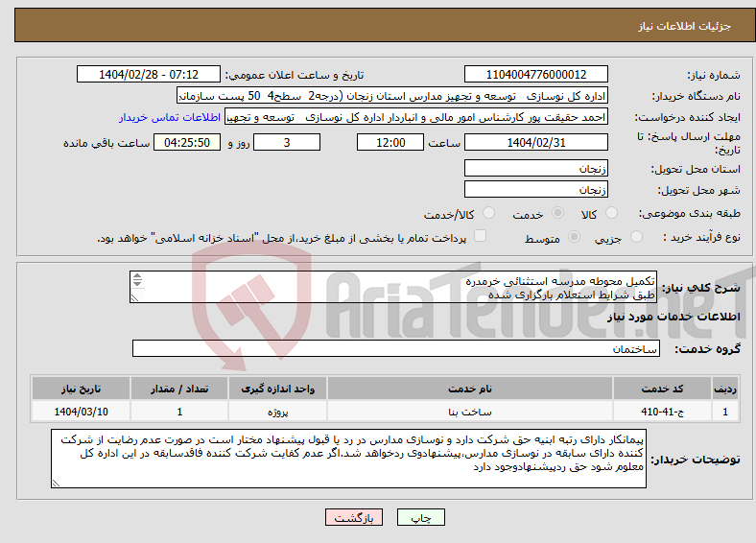Viewport: 756px width, 543px height.
Task: Select the کالا/خدمت radio button
Action: click(489, 213)
